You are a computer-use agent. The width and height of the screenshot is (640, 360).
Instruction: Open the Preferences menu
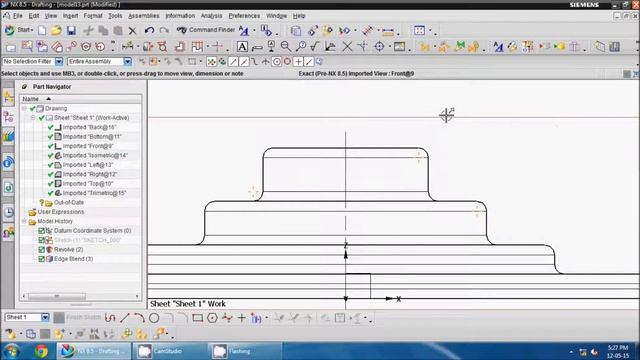click(x=244, y=16)
